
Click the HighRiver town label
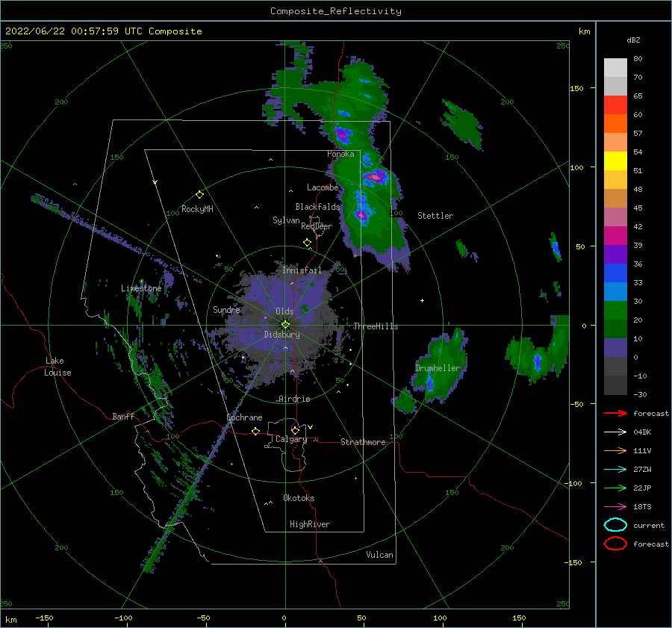[x=310, y=524]
